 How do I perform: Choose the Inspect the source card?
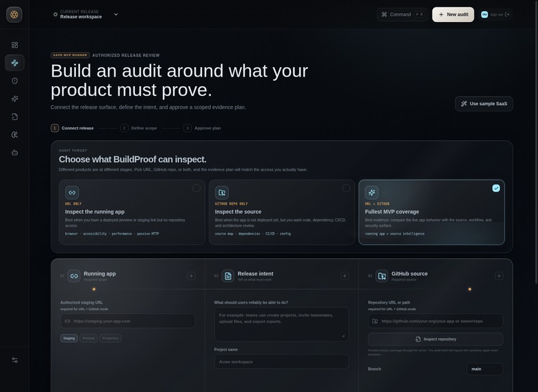[282, 212]
